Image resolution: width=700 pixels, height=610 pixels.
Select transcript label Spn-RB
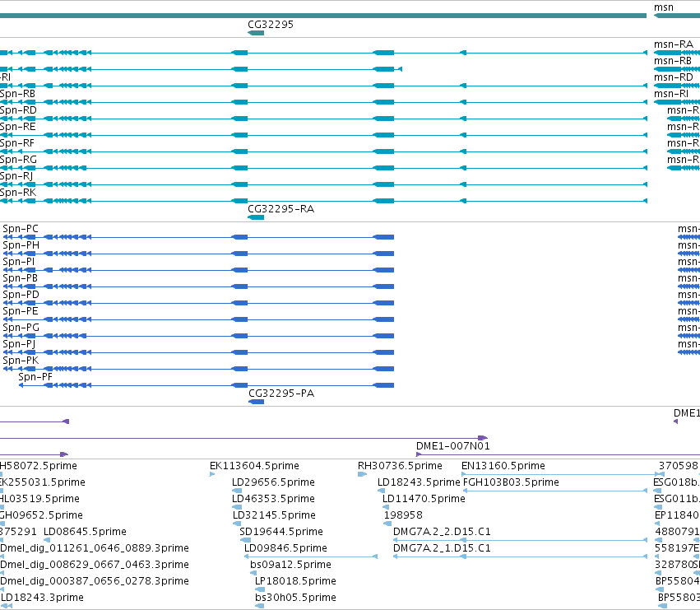[17, 95]
